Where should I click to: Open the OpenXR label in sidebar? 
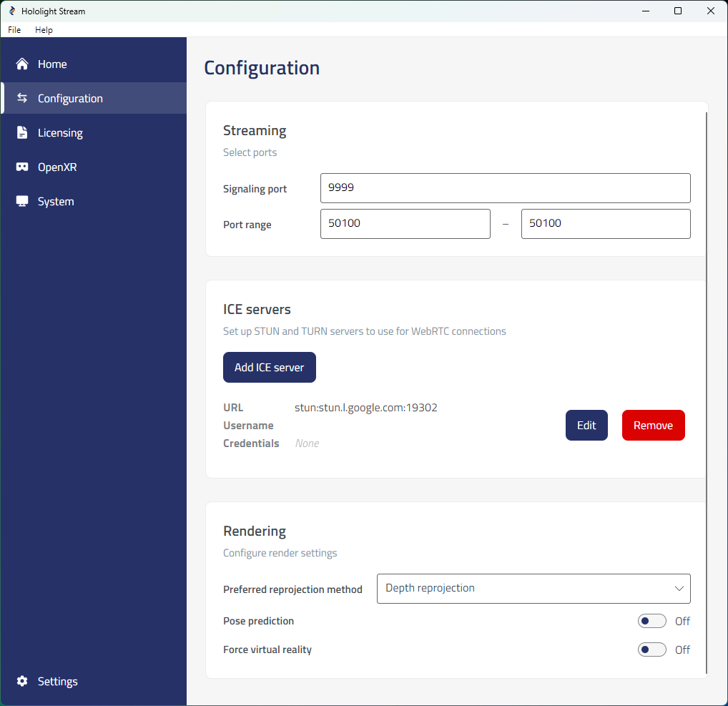(57, 167)
